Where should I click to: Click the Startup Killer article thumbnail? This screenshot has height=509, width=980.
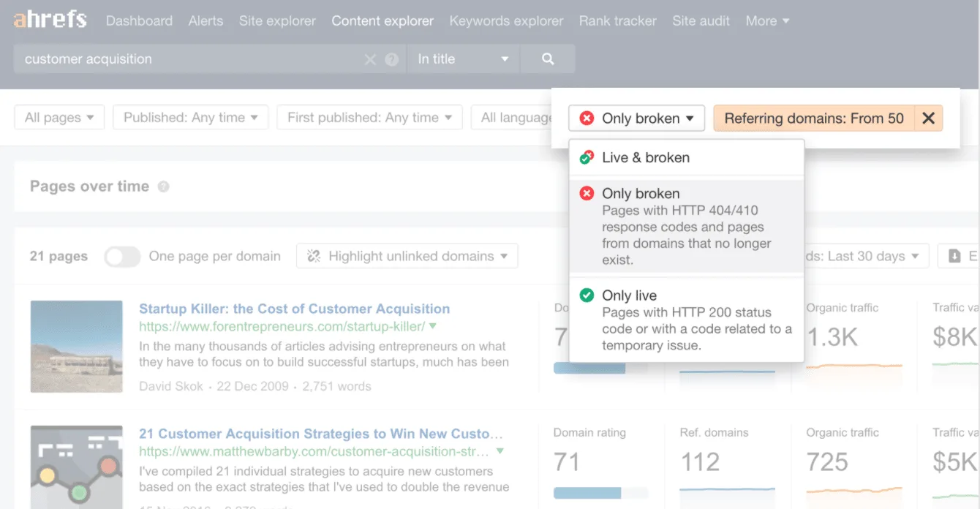coord(77,346)
